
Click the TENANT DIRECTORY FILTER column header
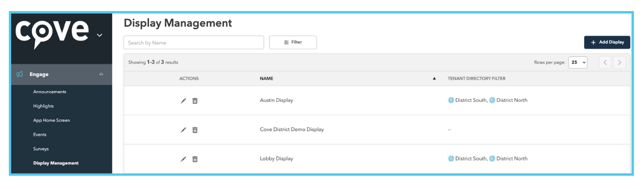pyautogui.click(x=476, y=78)
